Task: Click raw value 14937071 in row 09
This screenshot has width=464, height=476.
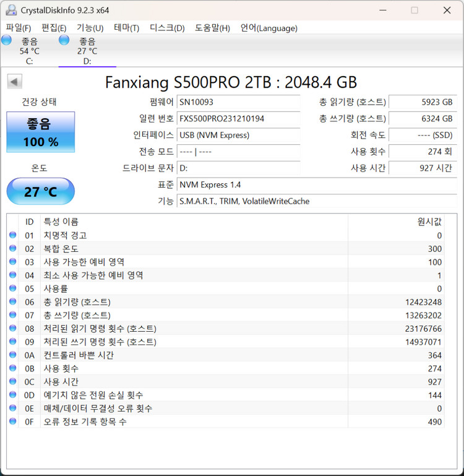Action: pos(423,342)
